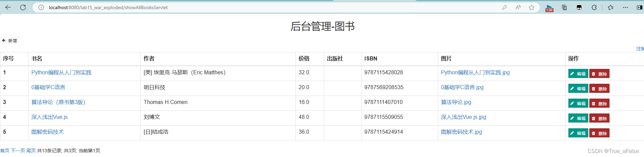The image size is (644, 157).
Task: Click the 注销 logout link
Action: [x=640, y=49]
